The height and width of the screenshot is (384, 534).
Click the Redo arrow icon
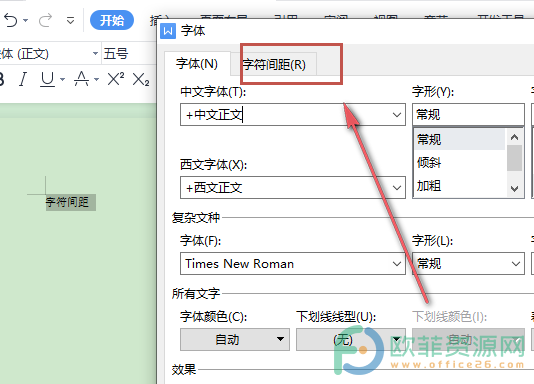point(45,20)
